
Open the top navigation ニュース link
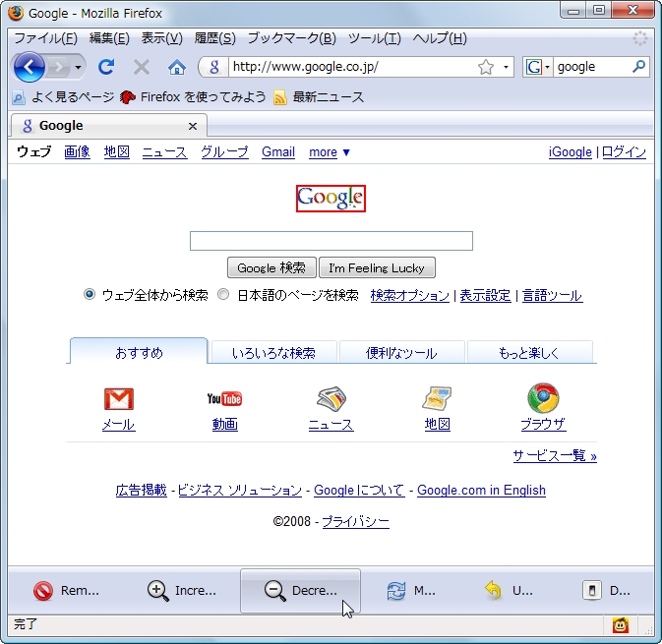[x=164, y=152]
